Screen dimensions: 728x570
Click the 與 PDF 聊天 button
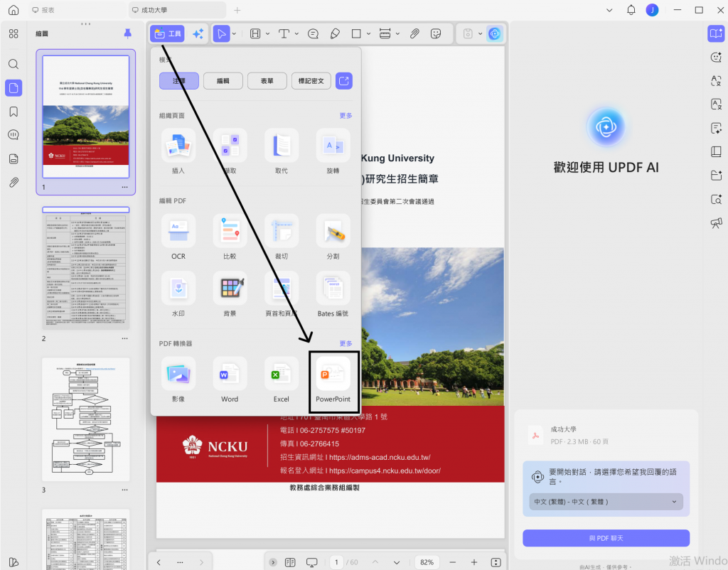point(606,539)
